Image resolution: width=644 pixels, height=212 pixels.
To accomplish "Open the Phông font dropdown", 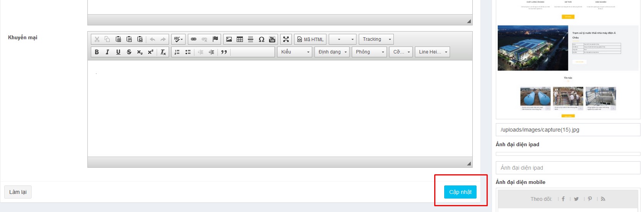I will tap(369, 52).
